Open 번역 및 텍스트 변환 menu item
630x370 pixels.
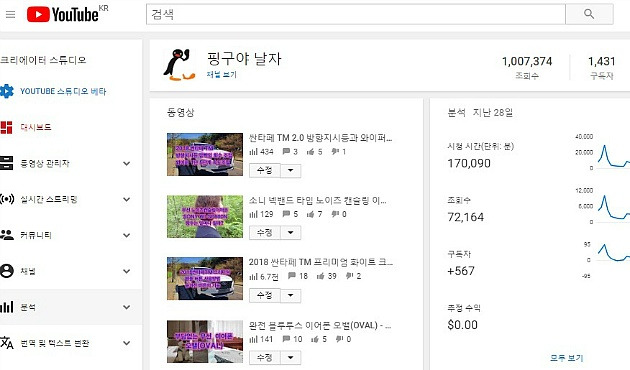click(54, 343)
